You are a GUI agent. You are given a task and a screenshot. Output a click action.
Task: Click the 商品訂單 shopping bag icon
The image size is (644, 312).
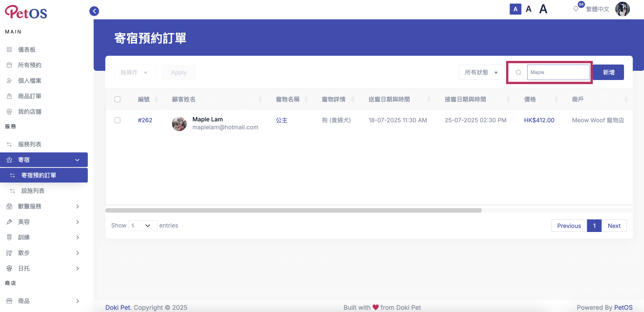[9, 96]
